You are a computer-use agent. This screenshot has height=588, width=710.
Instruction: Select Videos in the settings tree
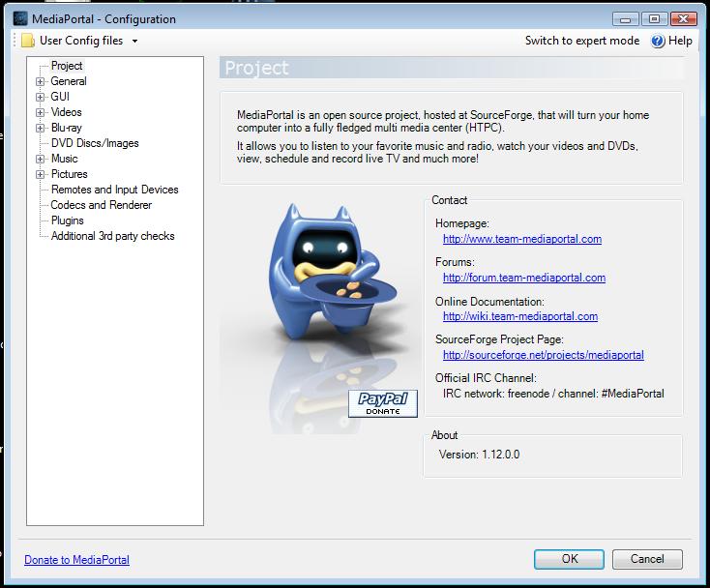(66, 112)
